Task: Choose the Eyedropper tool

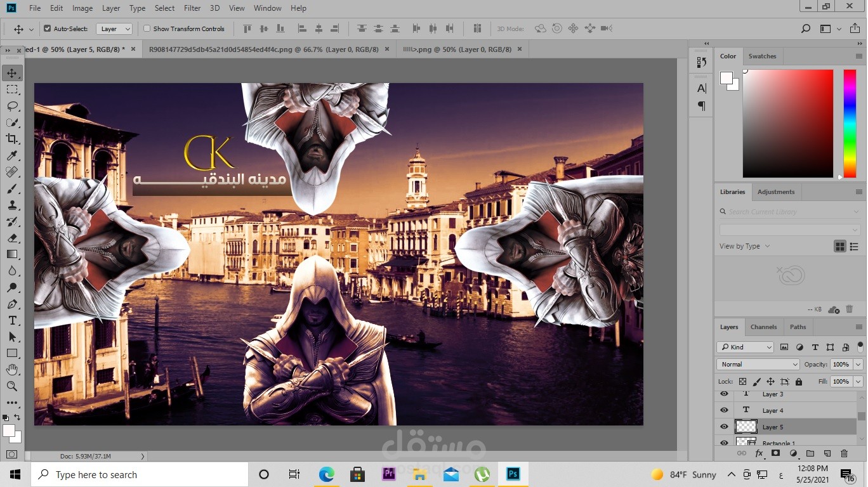Action: pyautogui.click(x=12, y=155)
